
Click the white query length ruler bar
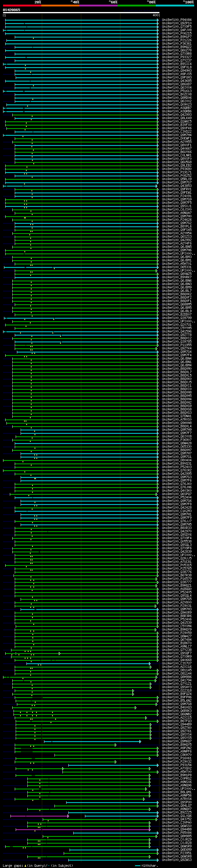[x=81, y=12]
